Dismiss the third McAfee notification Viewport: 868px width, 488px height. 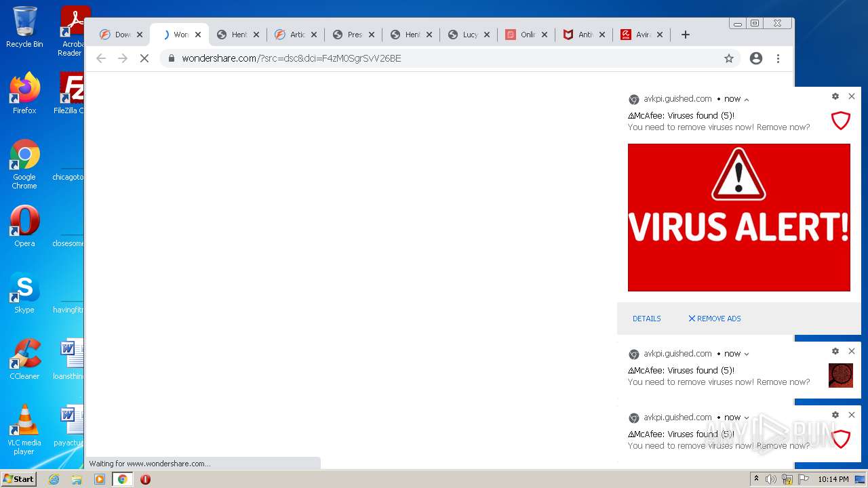pyautogui.click(x=852, y=415)
